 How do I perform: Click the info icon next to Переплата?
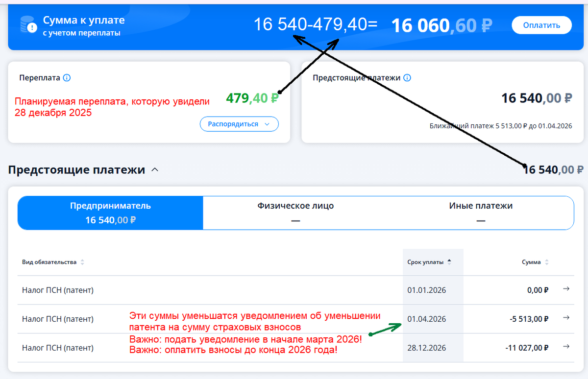click(x=68, y=78)
